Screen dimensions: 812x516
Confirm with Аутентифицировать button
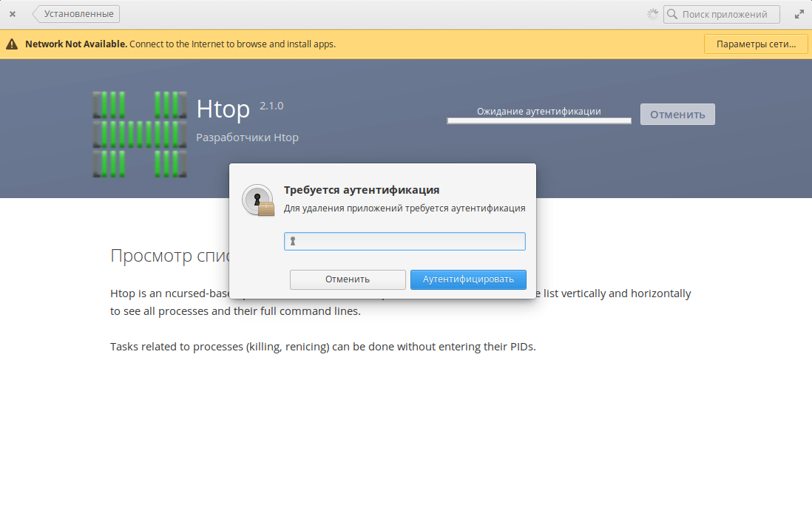point(468,279)
